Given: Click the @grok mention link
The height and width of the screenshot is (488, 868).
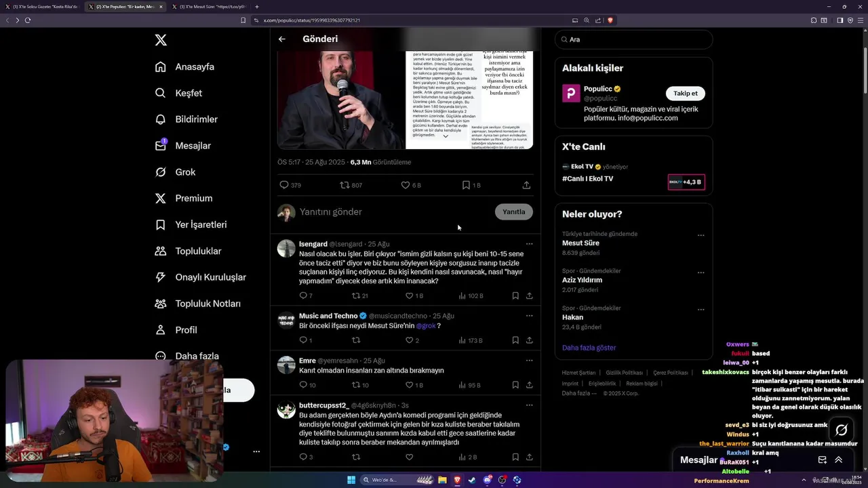Looking at the screenshot, I should pyautogui.click(x=425, y=326).
